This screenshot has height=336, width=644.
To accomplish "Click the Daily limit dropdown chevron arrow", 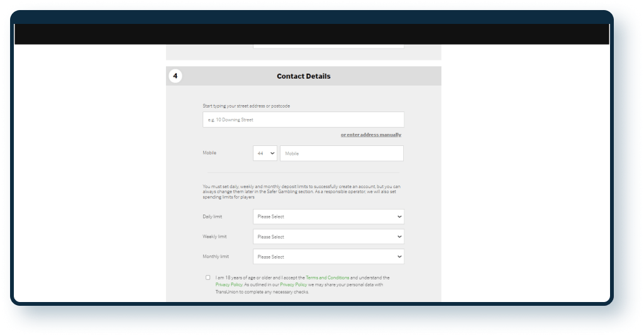I will click(399, 217).
